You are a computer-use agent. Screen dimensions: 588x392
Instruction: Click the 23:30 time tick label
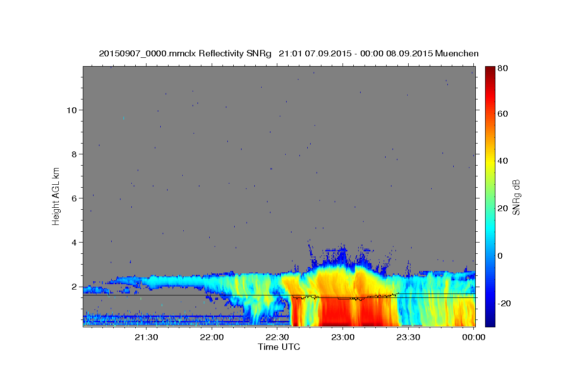pos(408,338)
